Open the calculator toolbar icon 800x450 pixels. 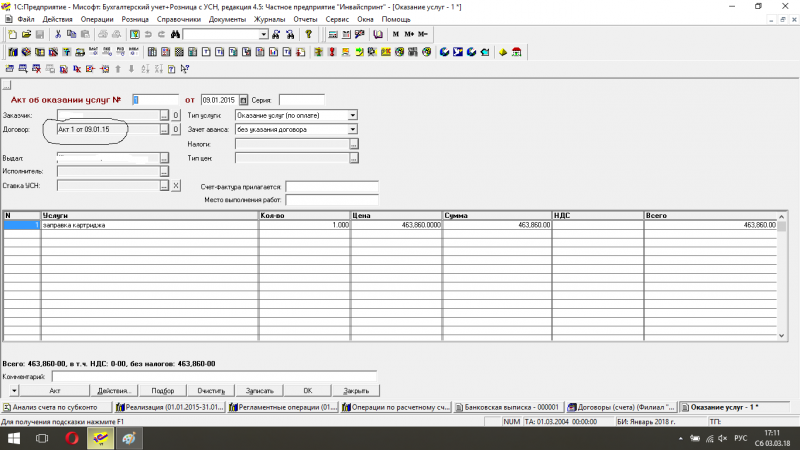(x=333, y=34)
